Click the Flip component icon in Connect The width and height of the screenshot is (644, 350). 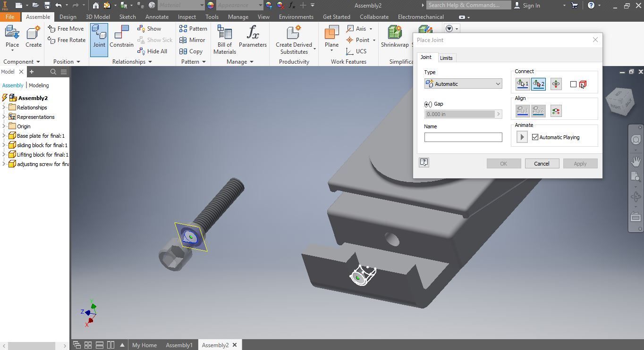[x=556, y=84]
